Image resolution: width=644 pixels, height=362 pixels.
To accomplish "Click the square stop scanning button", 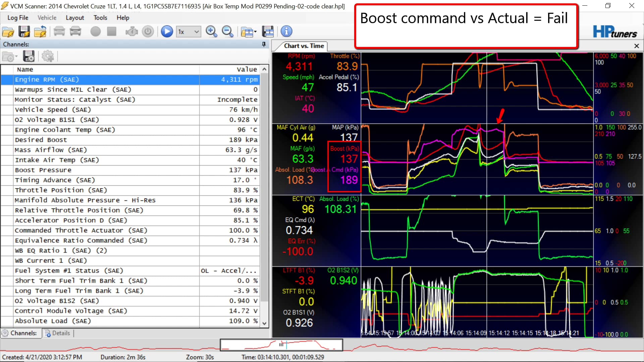I will click(112, 32).
